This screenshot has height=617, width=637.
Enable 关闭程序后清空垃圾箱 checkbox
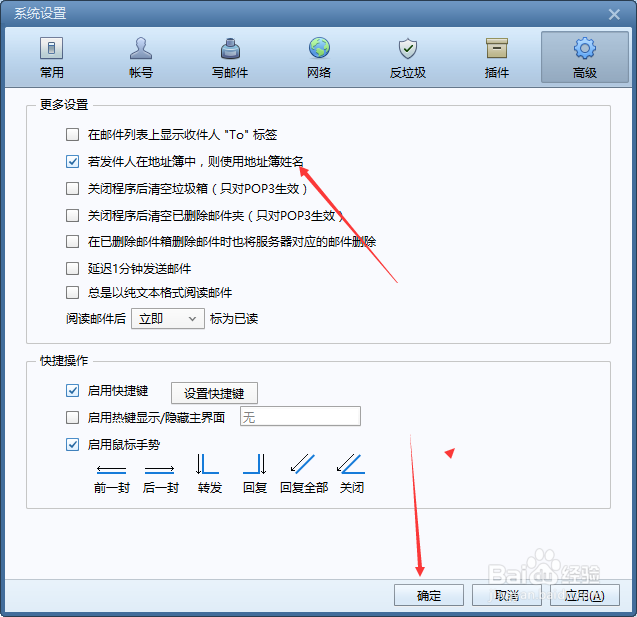pyautogui.click(x=72, y=188)
